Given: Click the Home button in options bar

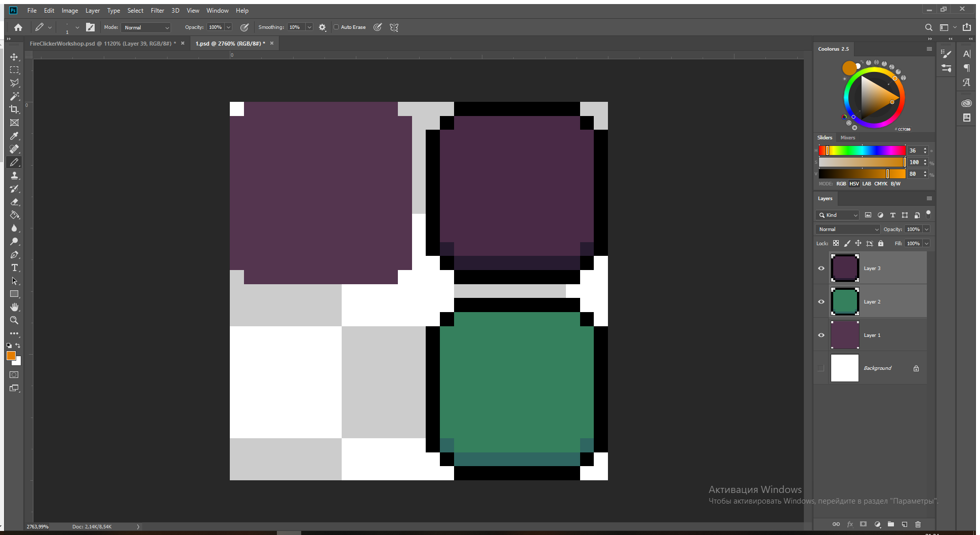Looking at the screenshot, I should [x=18, y=27].
